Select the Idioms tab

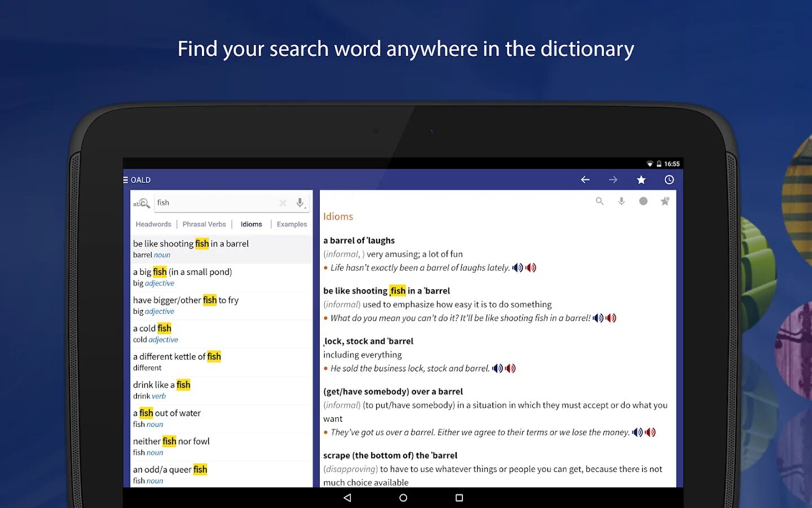[x=251, y=224]
